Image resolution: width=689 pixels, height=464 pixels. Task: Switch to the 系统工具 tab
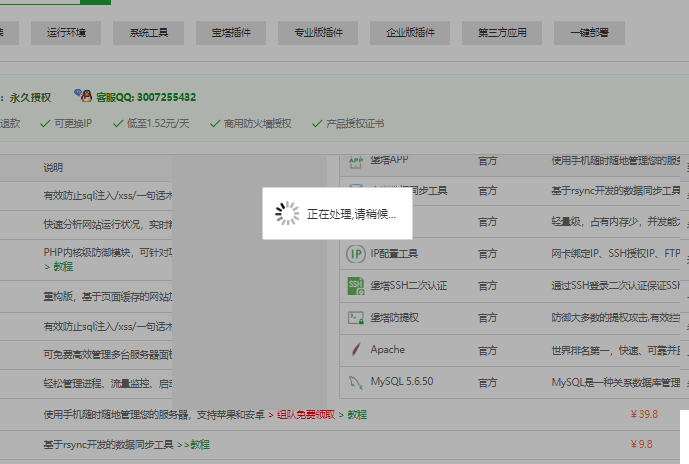[x=149, y=33]
